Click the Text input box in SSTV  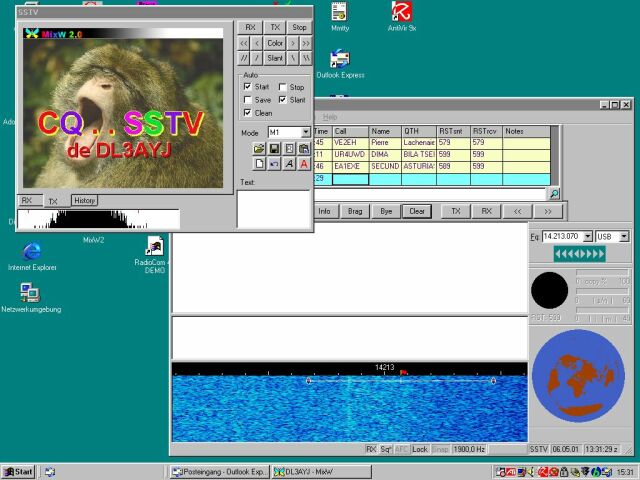pos(273,209)
